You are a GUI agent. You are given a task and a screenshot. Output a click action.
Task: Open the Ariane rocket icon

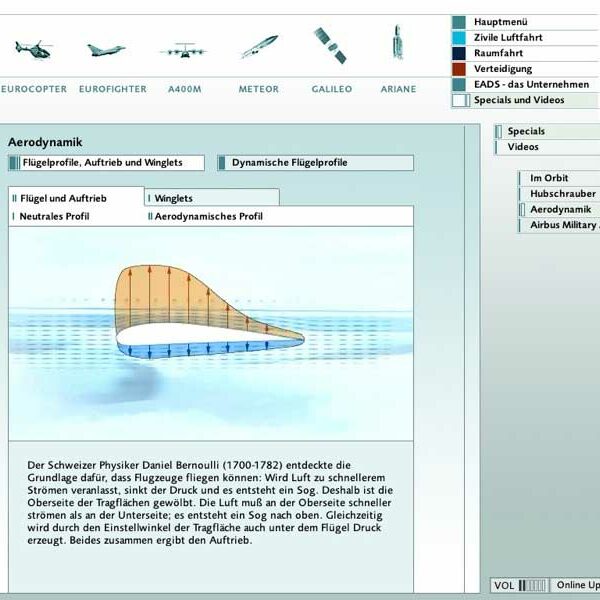397,45
